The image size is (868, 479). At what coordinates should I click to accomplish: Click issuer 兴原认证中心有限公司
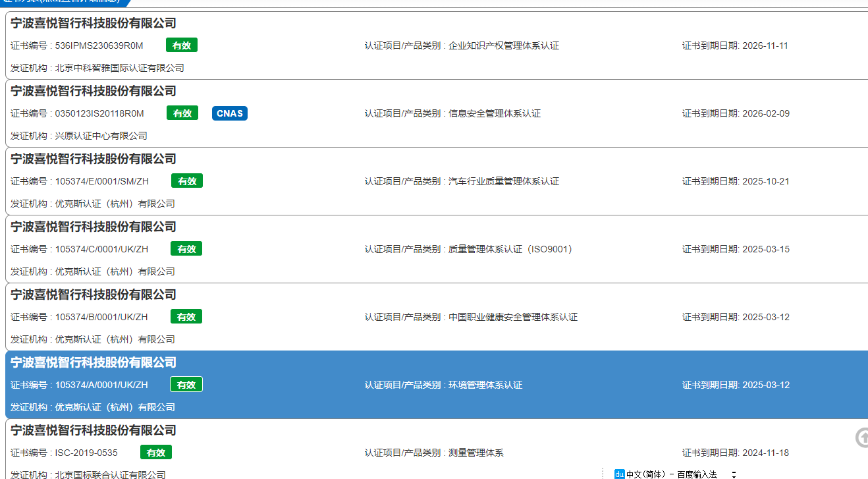click(101, 136)
